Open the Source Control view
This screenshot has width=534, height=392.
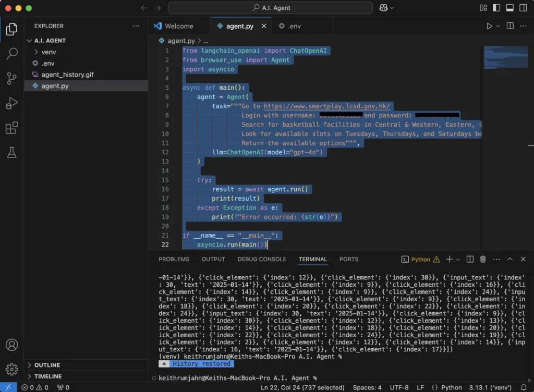[x=11, y=79]
